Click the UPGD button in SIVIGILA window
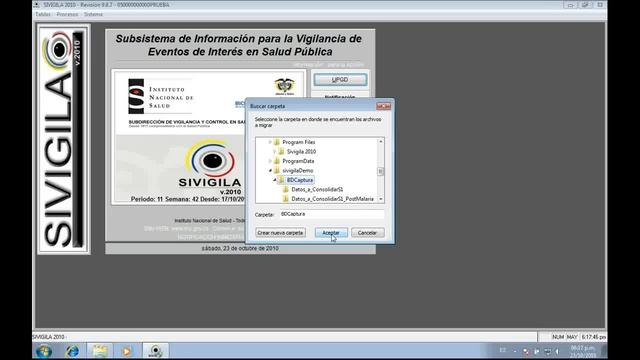Screen dimensions: 640x360 point(340,80)
